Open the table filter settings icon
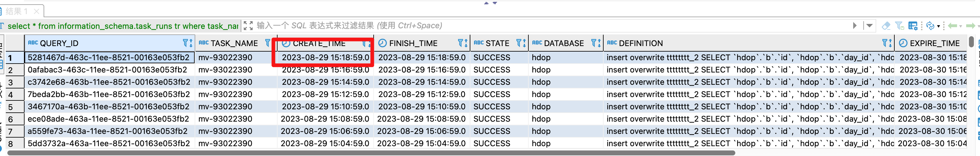 click(913, 26)
